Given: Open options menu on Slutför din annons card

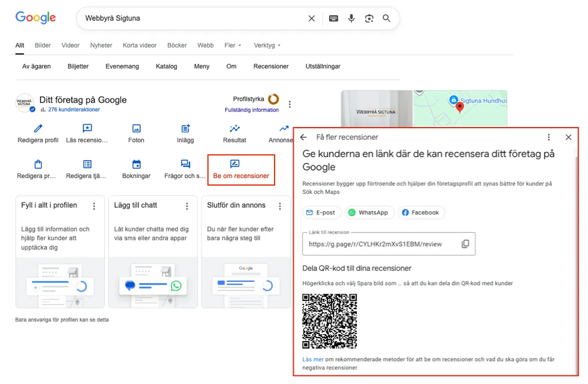Looking at the screenshot, I should coord(280,206).
